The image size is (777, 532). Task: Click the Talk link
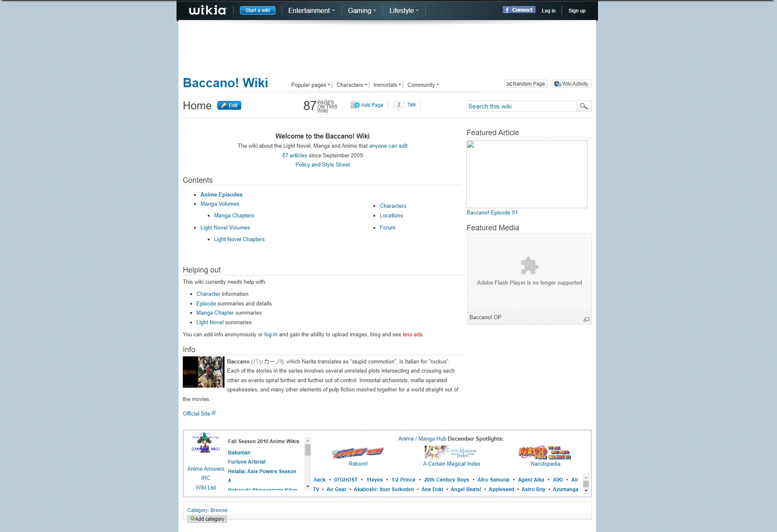point(411,105)
